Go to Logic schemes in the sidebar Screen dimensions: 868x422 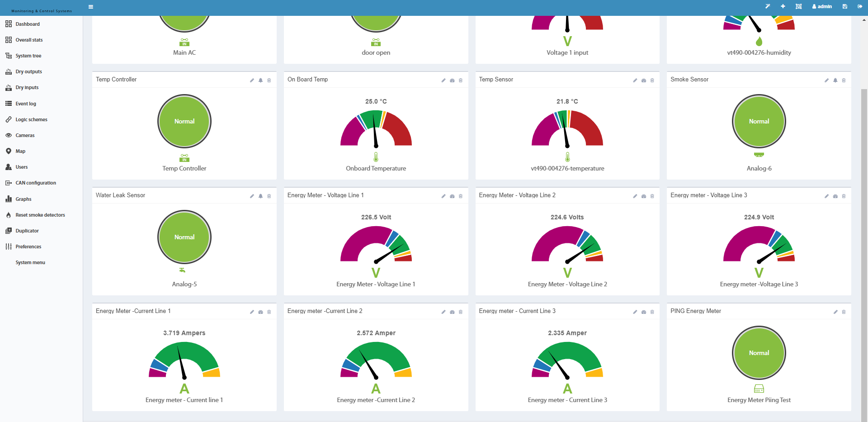(x=31, y=119)
